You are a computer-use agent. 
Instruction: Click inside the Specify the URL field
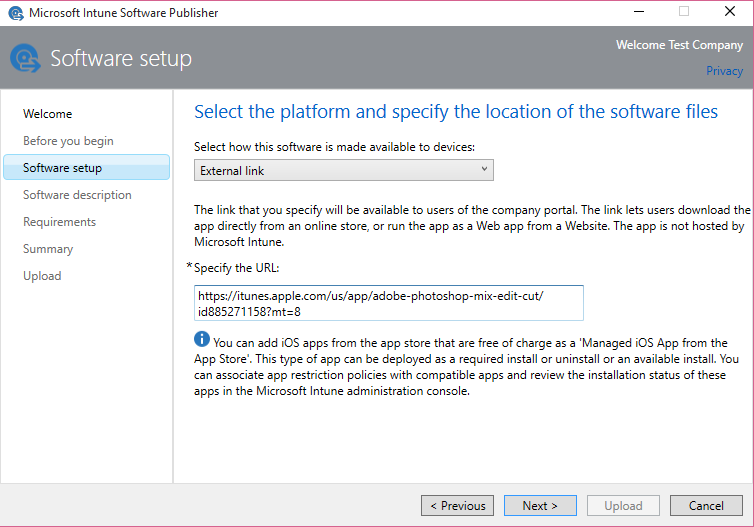click(x=388, y=303)
